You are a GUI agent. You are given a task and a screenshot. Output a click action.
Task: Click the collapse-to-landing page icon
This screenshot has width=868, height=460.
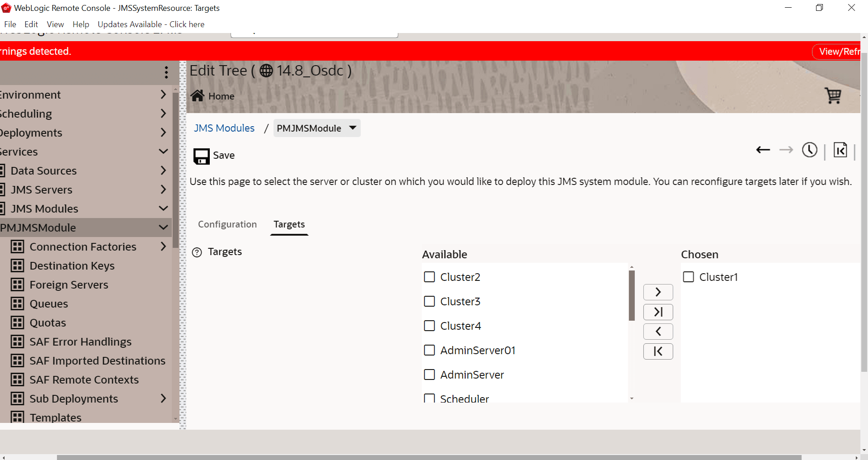pos(840,150)
